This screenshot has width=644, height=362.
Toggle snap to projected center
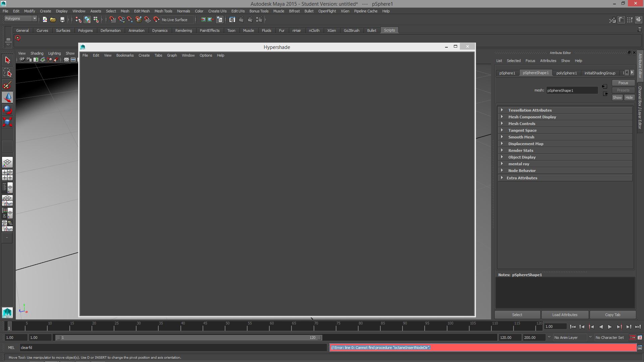(x=139, y=20)
